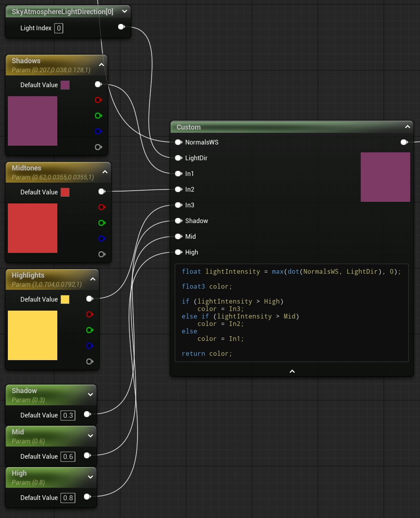This screenshot has height=518, width=420.
Task: Click the blue channel pin on Highlights node
Action: click(90, 346)
